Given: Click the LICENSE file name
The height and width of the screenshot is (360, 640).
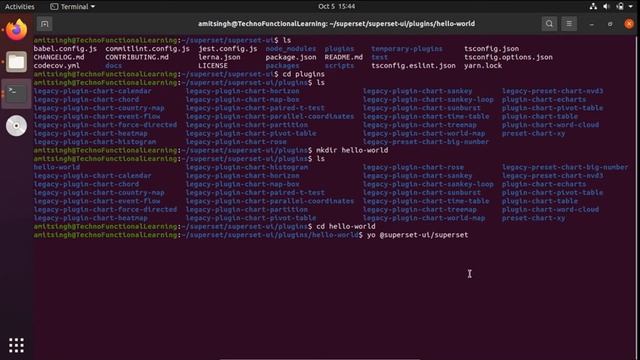Looking at the screenshot, I should 213,66.
